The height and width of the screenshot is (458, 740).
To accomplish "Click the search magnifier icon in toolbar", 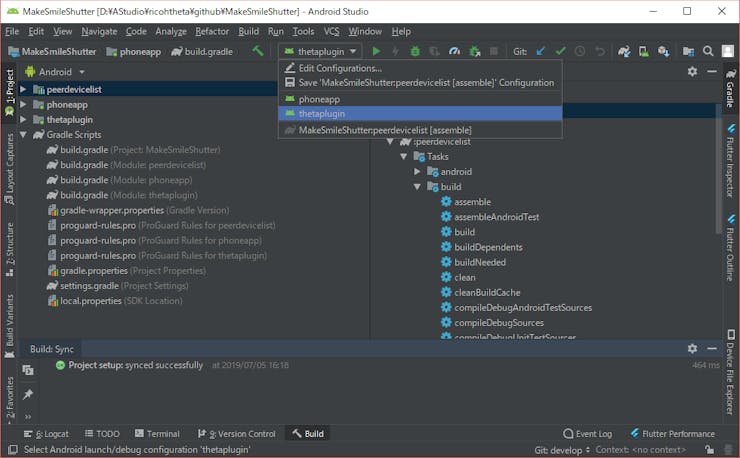I will (x=708, y=51).
